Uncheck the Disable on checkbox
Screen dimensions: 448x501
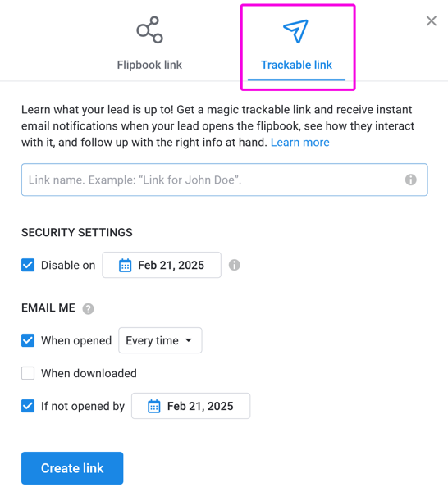28,265
